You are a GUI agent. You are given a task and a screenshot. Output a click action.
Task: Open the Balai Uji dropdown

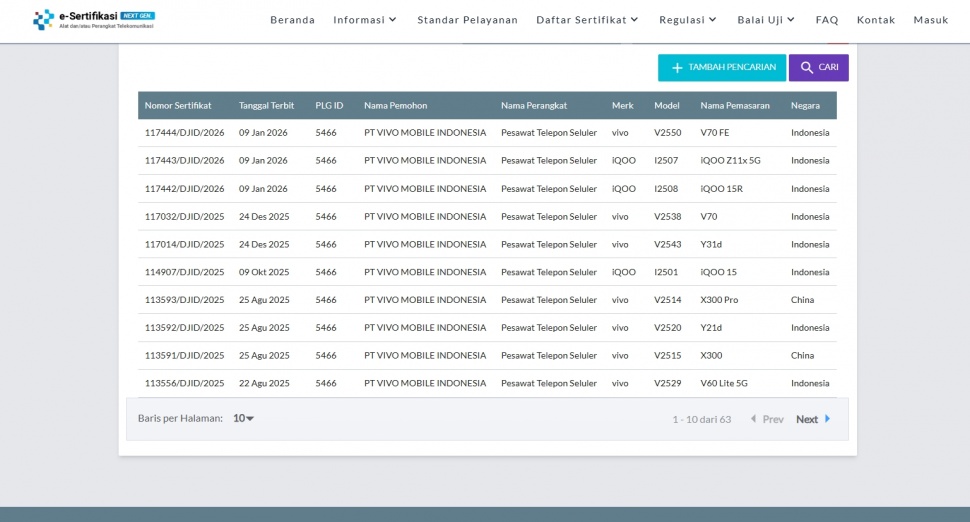pos(766,20)
